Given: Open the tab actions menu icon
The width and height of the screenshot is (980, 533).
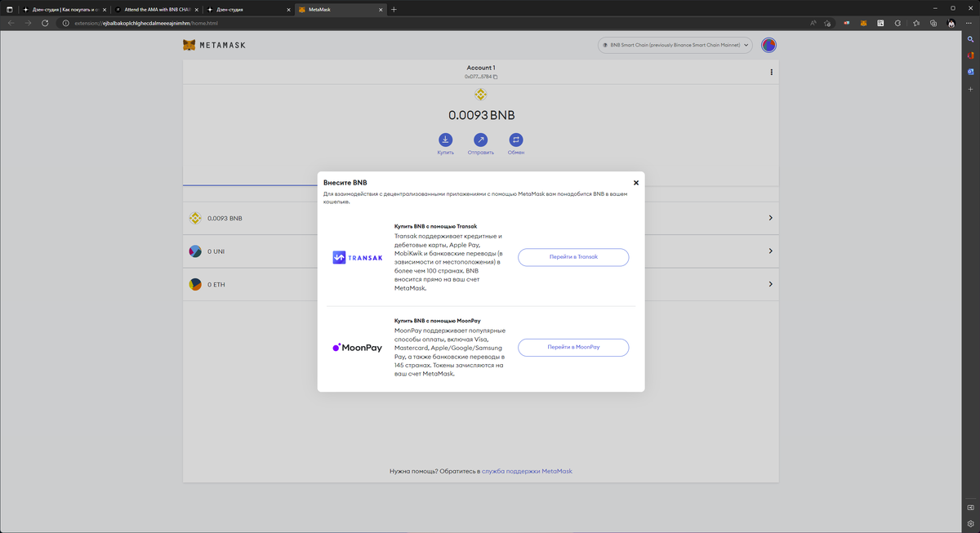Looking at the screenshot, I should [x=9, y=9].
